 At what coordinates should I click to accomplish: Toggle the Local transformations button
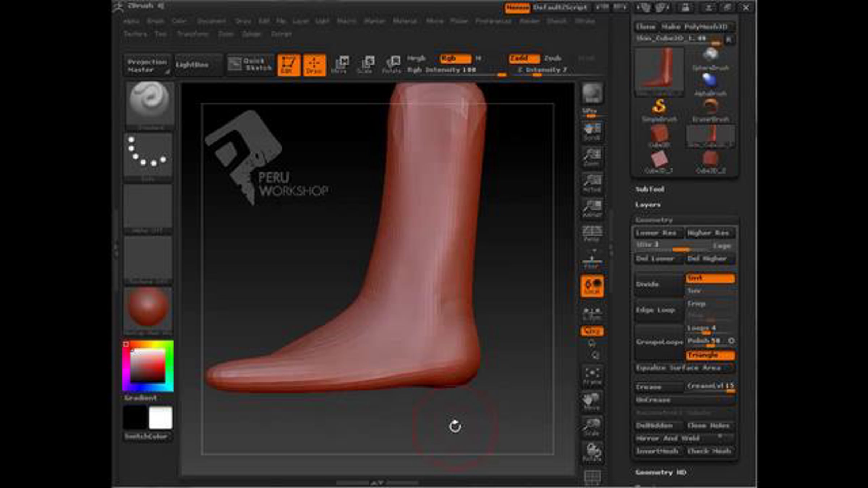[592, 286]
